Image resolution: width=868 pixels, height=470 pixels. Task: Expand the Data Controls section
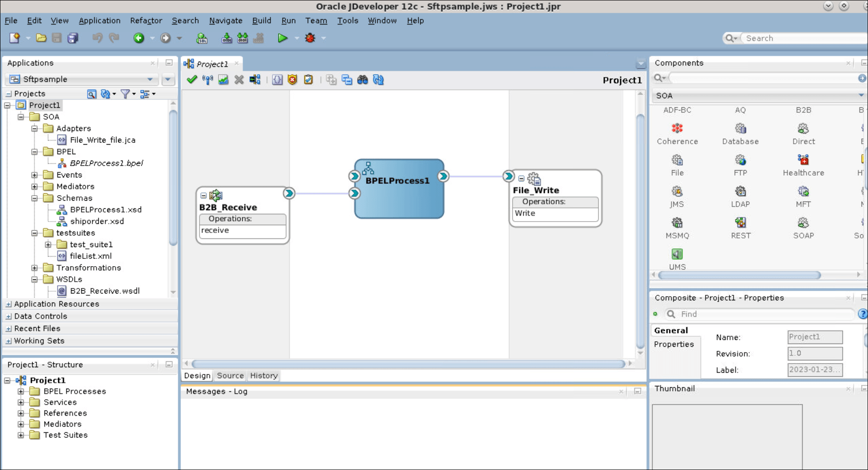coord(9,316)
